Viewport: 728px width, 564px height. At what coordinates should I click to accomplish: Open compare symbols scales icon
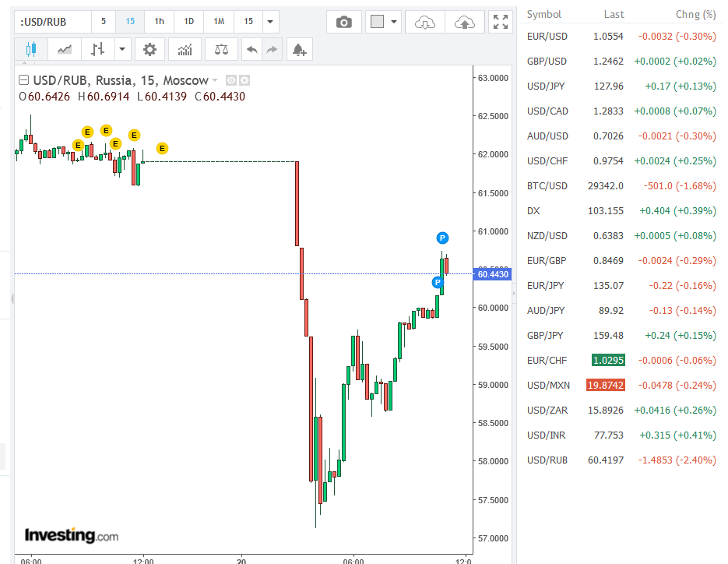221,49
